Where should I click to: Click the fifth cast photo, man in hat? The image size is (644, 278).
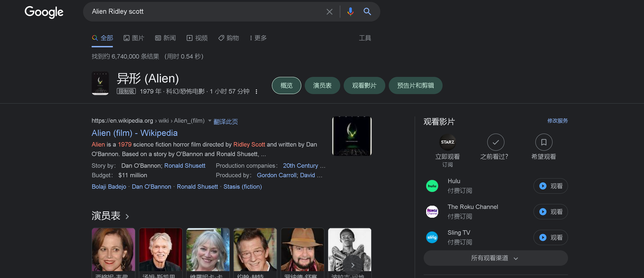coord(302,250)
